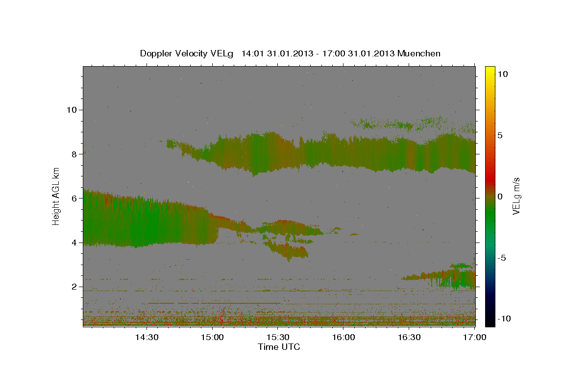Click the yellow top of the colorbar
This screenshot has height=392, width=588.
[x=490, y=70]
